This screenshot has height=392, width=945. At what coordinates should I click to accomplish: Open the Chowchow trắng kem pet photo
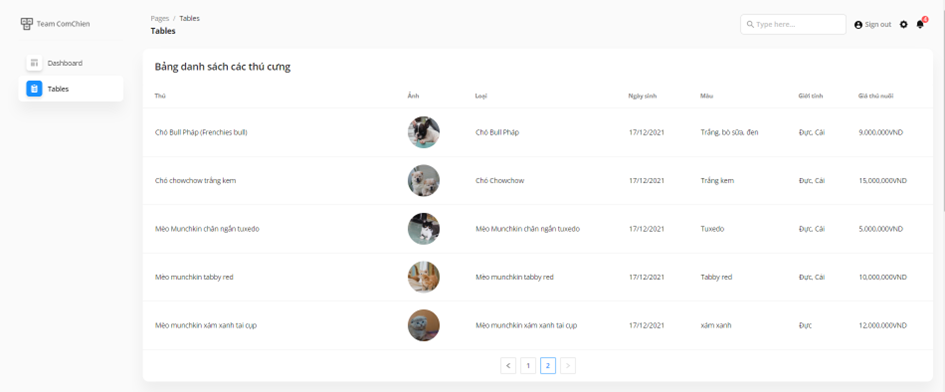(424, 180)
